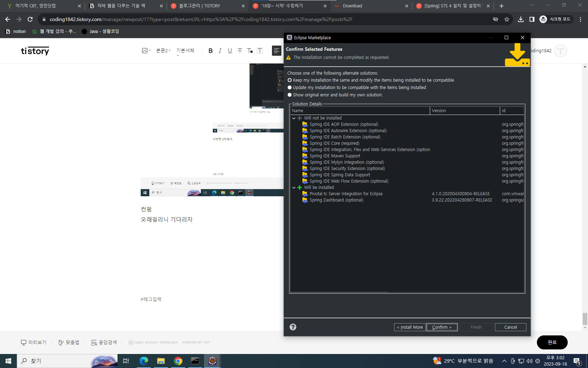
Task: Open Chrome from taskbar
Action: (178, 361)
